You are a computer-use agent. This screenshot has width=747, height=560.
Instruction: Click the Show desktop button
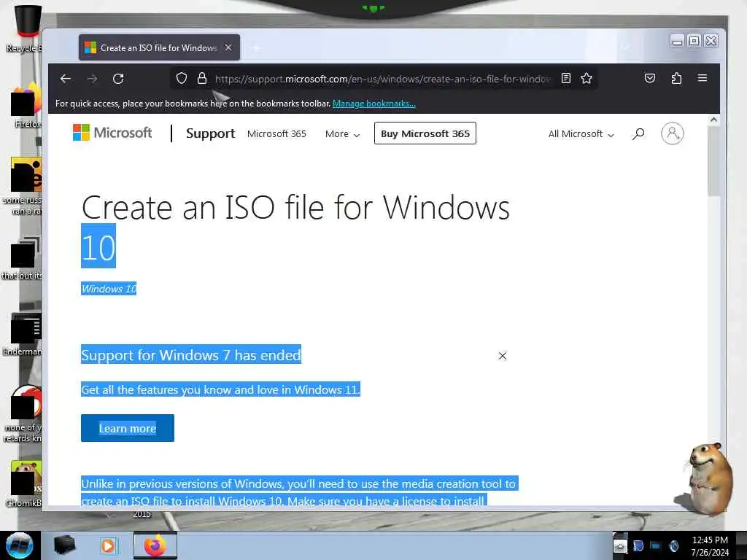(741, 545)
